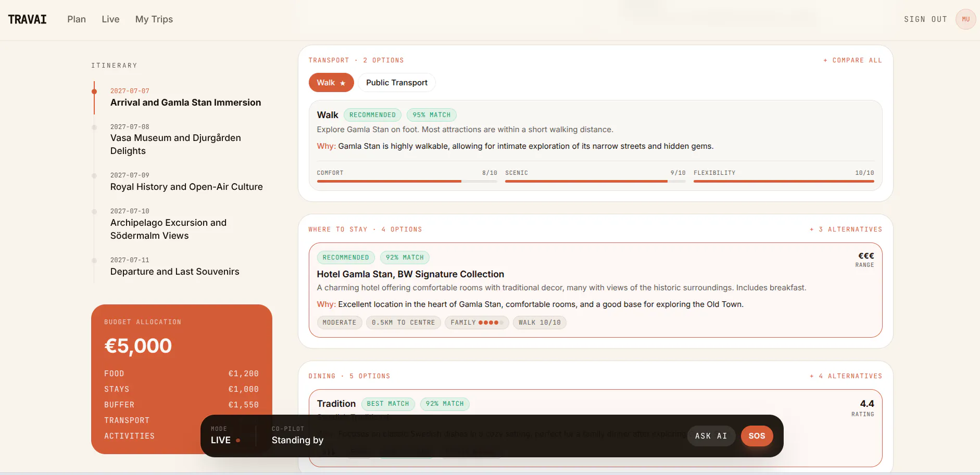Click the WALK 10/10 tag
Image resolution: width=980 pixels, height=475 pixels.
[x=539, y=323]
